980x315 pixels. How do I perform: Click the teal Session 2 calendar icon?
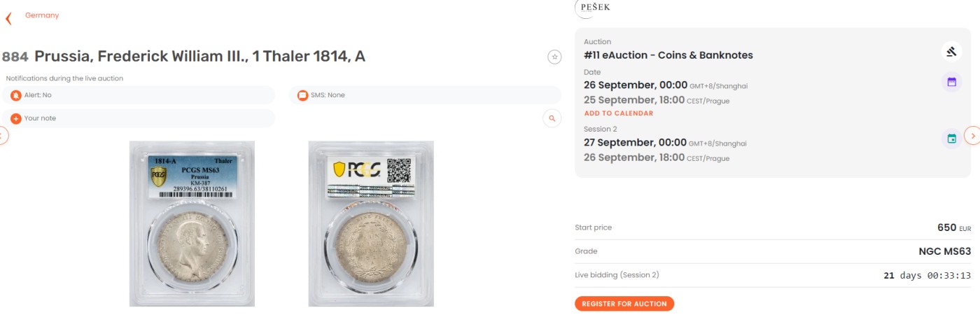click(x=951, y=139)
